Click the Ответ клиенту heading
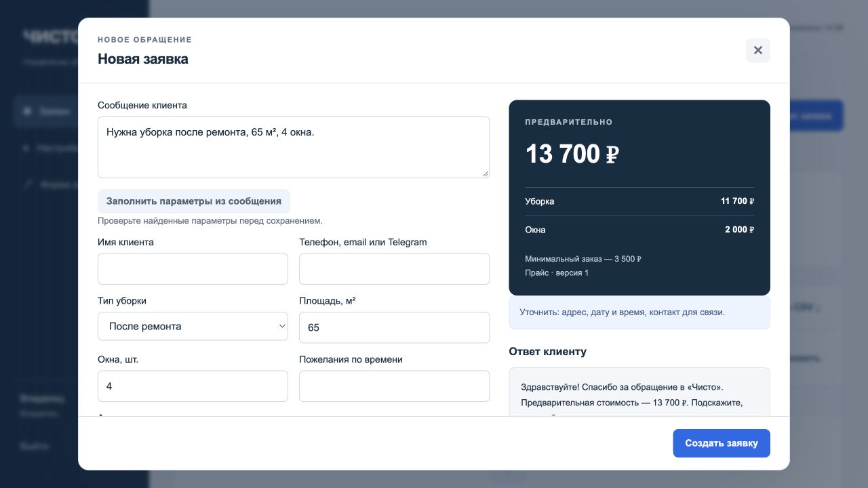 coord(547,352)
